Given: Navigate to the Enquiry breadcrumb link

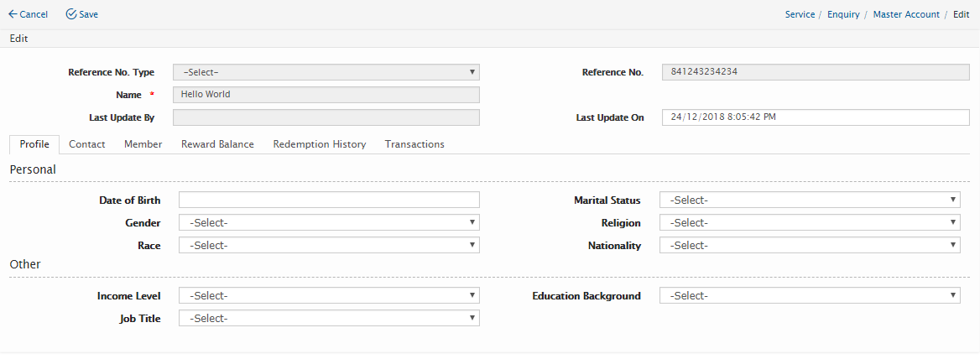Looking at the screenshot, I should tap(843, 14).
